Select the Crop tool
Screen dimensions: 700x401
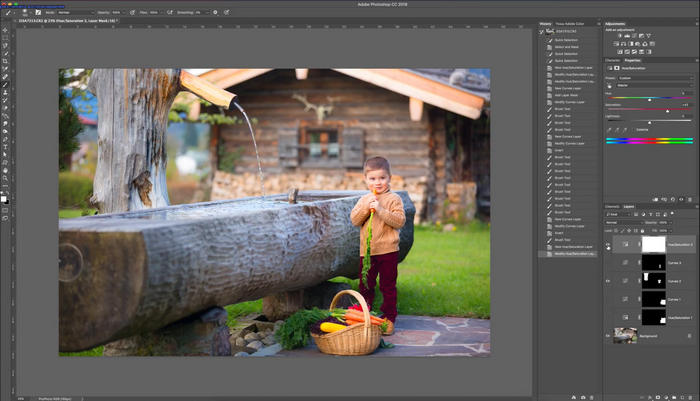coord(5,61)
